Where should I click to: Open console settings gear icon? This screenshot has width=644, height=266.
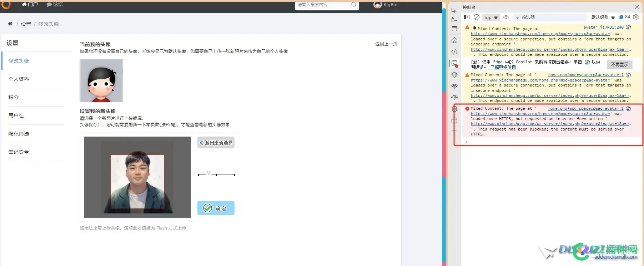636,17
